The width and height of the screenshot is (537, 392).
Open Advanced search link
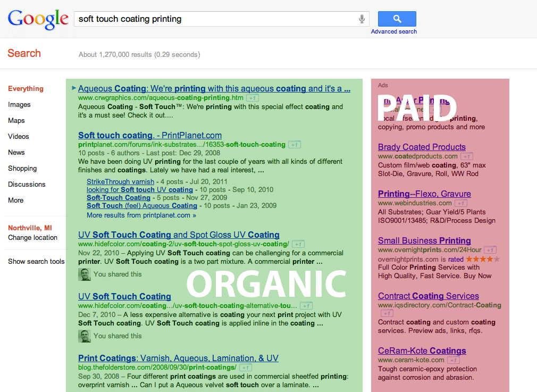(394, 31)
